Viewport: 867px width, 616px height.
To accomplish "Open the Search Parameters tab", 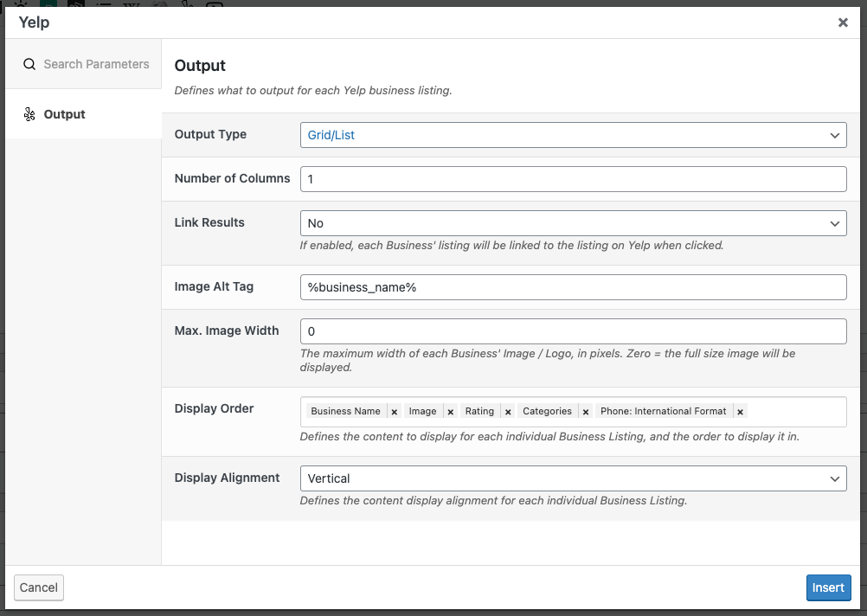I will 83,64.
